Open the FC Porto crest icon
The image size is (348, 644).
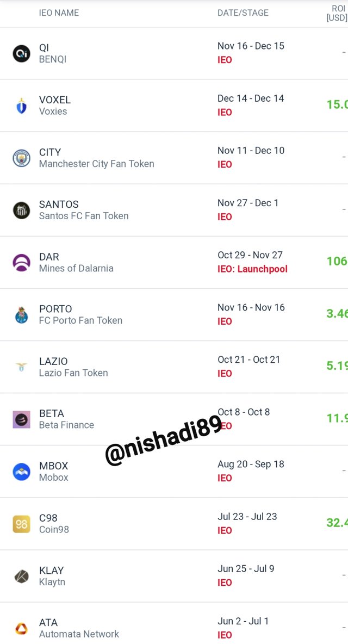pos(21,315)
